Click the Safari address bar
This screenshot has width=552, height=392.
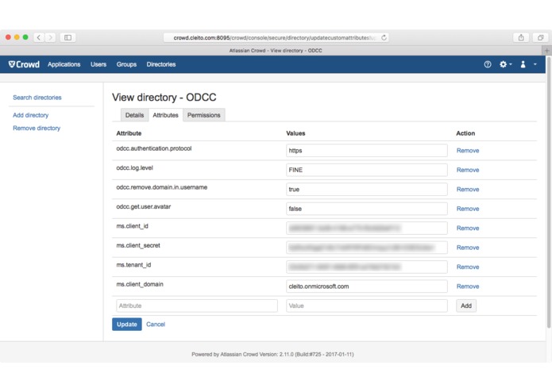(x=276, y=37)
